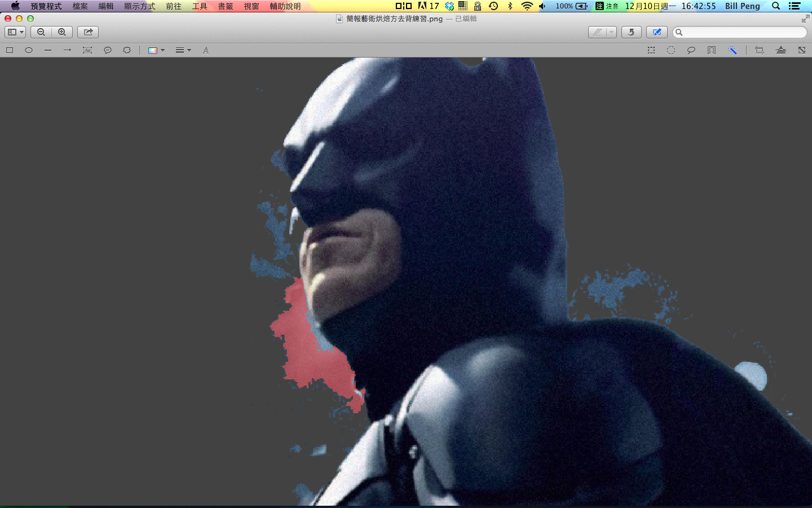This screenshot has width=812, height=508.
Task: Click the grid icon in the menu bar
Action: pos(463,6)
